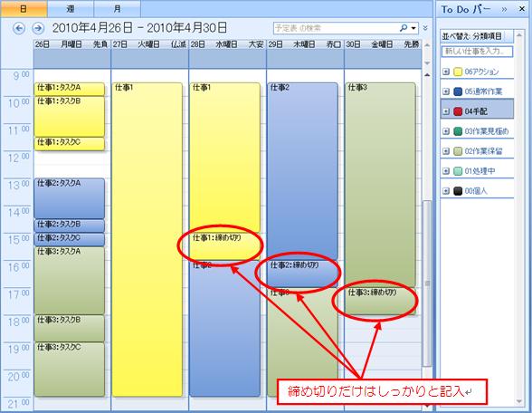The image size is (532, 413).
Task: Select the 仕事2:タスクC appointment
Action: pyautogui.click(x=69, y=239)
